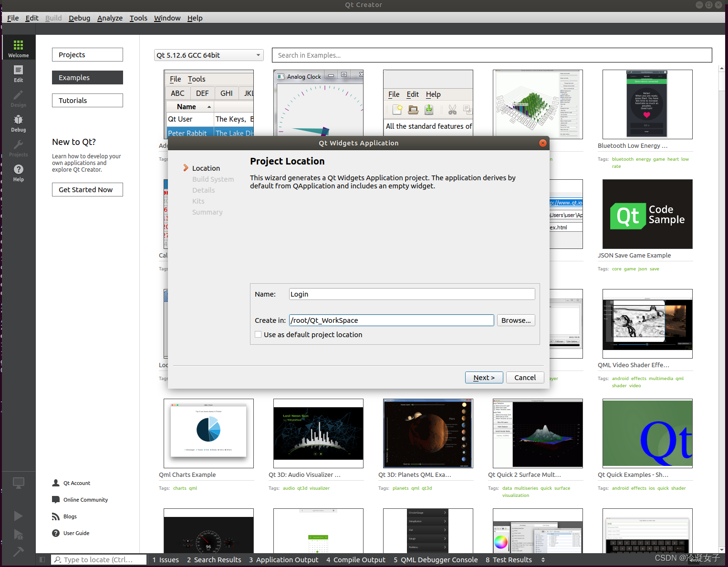Click the output panes up-down arrows
This screenshot has width=728, height=567.
(543, 560)
